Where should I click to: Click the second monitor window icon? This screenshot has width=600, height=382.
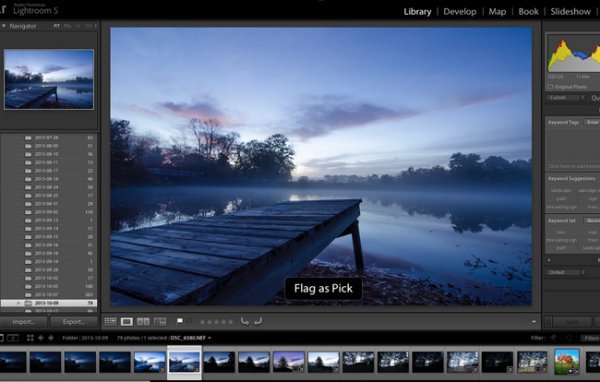click(13, 338)
